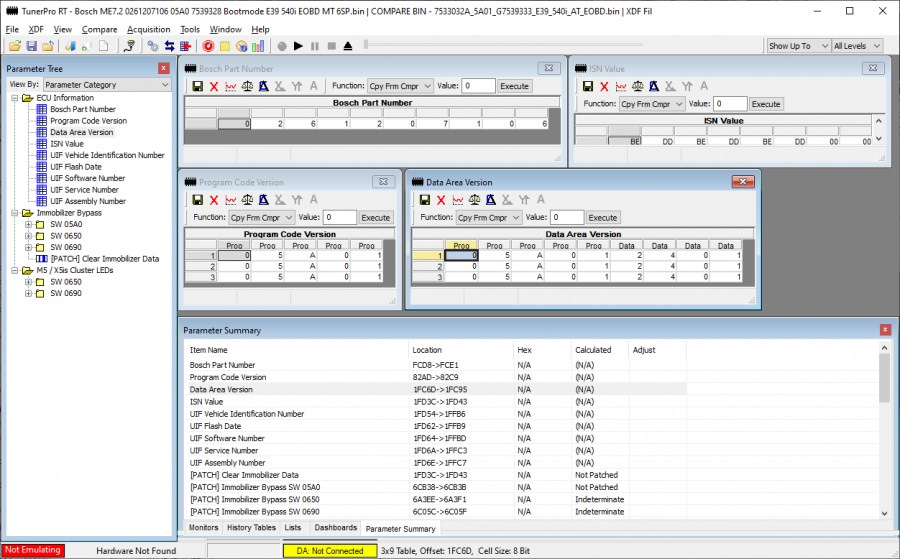
Task: Click Execute in Program Code Version window
Action: click(375, 218)
